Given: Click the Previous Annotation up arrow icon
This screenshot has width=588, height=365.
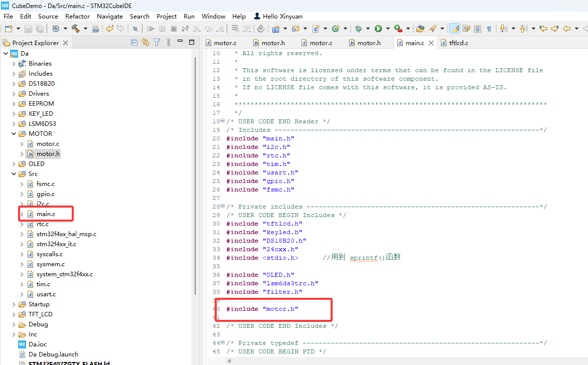Looking at the screenshot, I should pyautogui.click(x=524, y=29).
